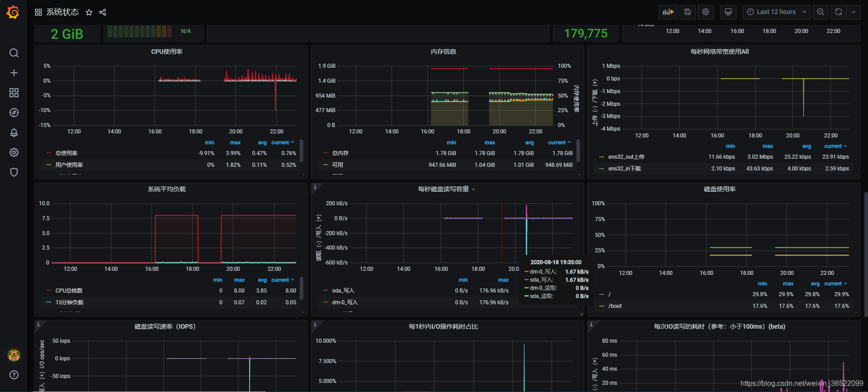
Task: Open the Explore compass icon
Action: point(14,113)
